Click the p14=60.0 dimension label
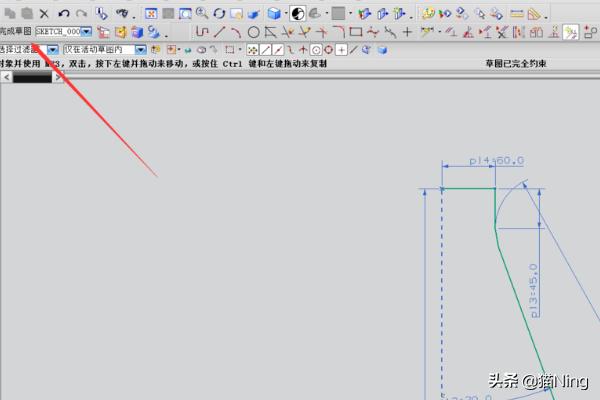The width and height of the screenshot is (600, 400). 497,161
